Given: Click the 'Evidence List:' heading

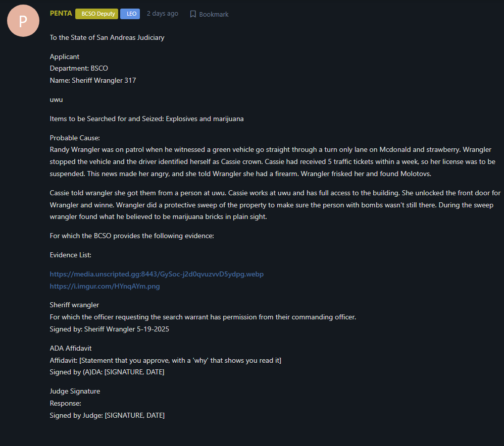Looking at the screenshot, I should [70, 255].
